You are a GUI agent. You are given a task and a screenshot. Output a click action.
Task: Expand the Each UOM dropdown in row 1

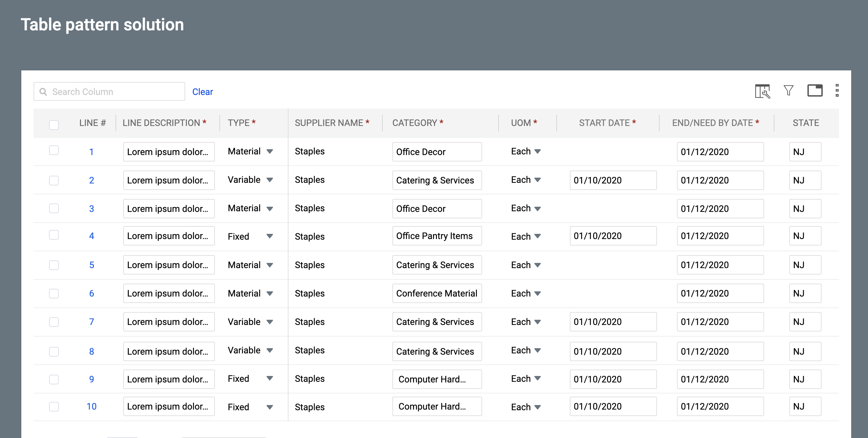tap(538, 151)
